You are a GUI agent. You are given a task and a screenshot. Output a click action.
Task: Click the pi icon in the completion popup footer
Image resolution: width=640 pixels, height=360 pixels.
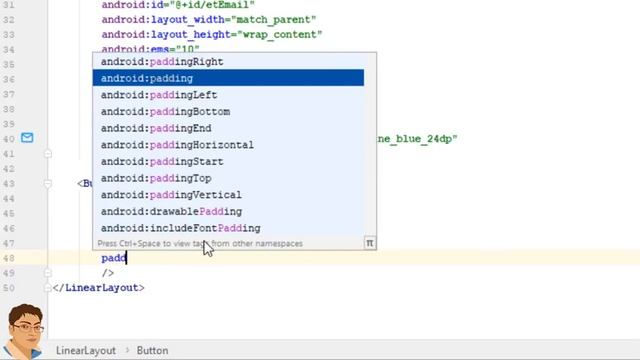369,243
